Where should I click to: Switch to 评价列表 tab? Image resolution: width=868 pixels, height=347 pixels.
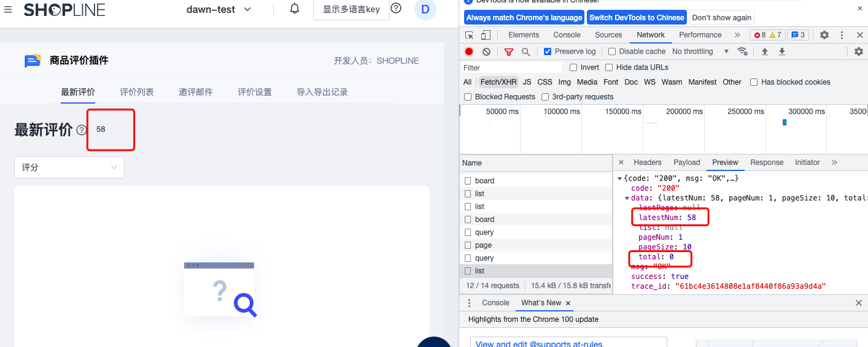pos(137,92)
